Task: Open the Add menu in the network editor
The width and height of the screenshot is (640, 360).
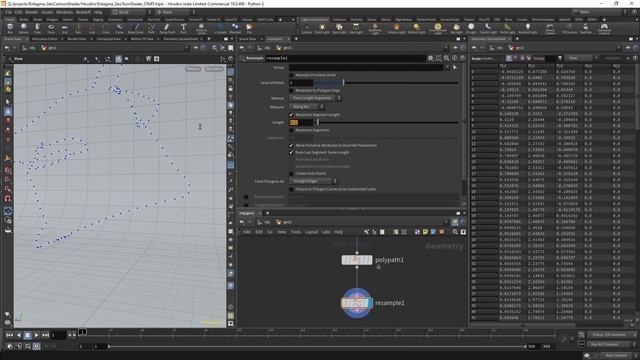Action: click(247, 232)
